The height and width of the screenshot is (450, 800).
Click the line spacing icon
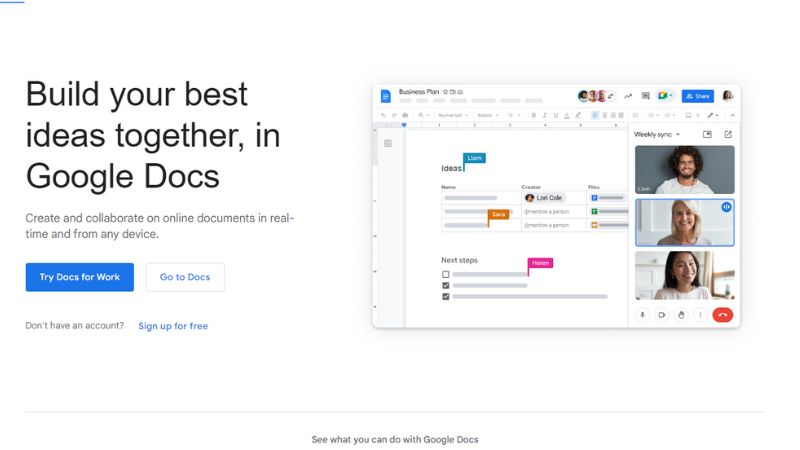(x=635, y=115)
